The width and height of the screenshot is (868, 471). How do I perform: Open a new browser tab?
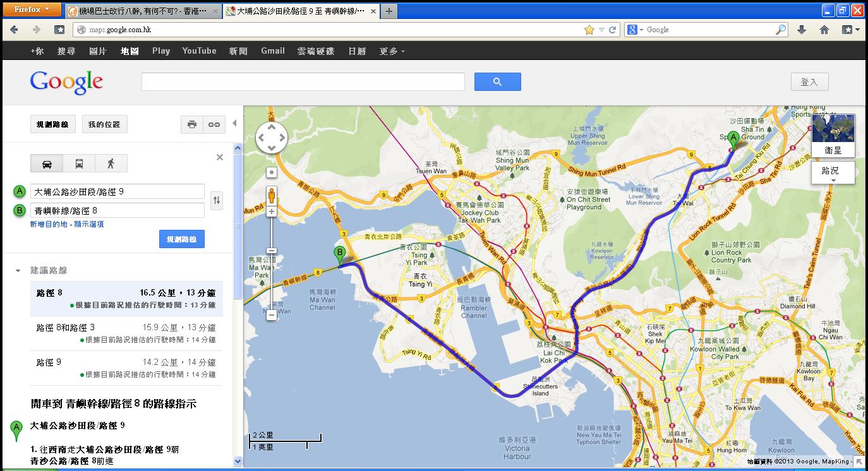click(389, 11)
